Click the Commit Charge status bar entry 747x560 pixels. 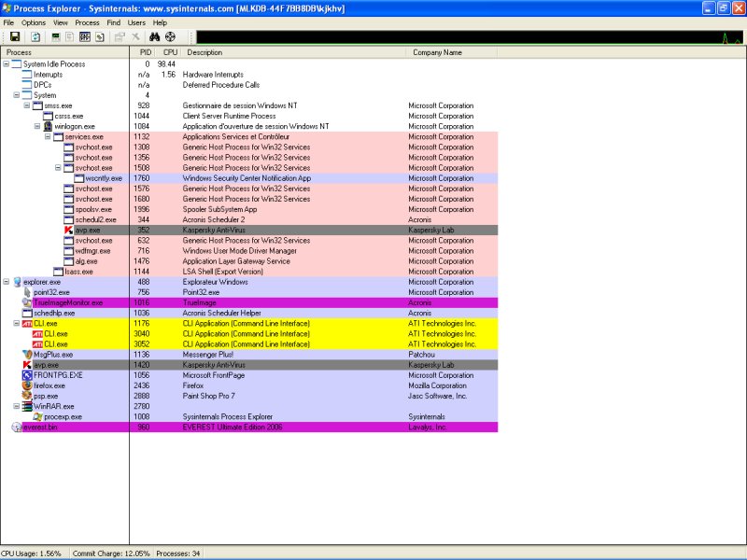point(111,553)
